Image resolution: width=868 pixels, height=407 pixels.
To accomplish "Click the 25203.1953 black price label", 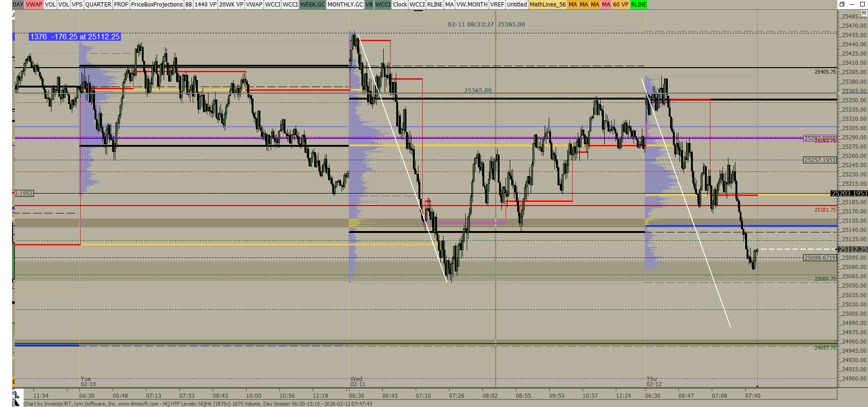I will [x=849, y=194].
